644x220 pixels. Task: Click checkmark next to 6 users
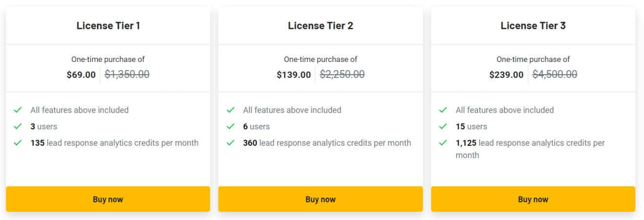(x=231, y=127)
